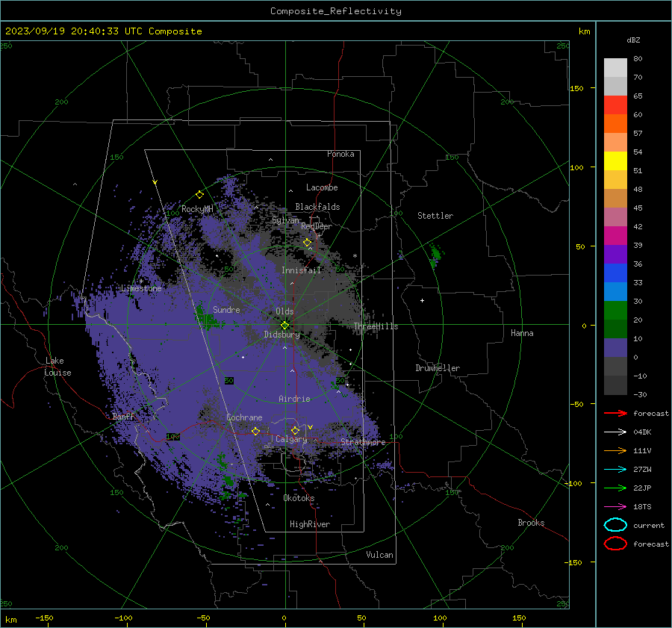Screen dimensions: 672x628
Task: Click the cyan 'current' ellipse icon
Action: [x=615, y=525]
